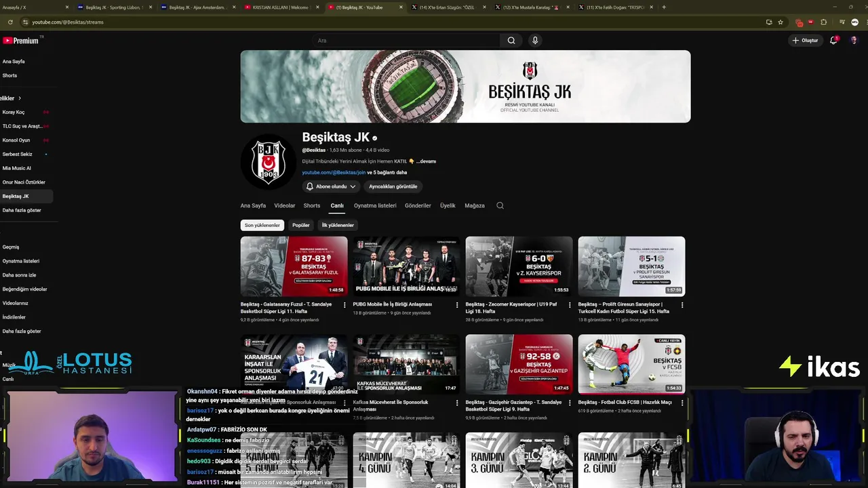Open the channel's 'Ana Sayfa' tab

click(253, 205)
